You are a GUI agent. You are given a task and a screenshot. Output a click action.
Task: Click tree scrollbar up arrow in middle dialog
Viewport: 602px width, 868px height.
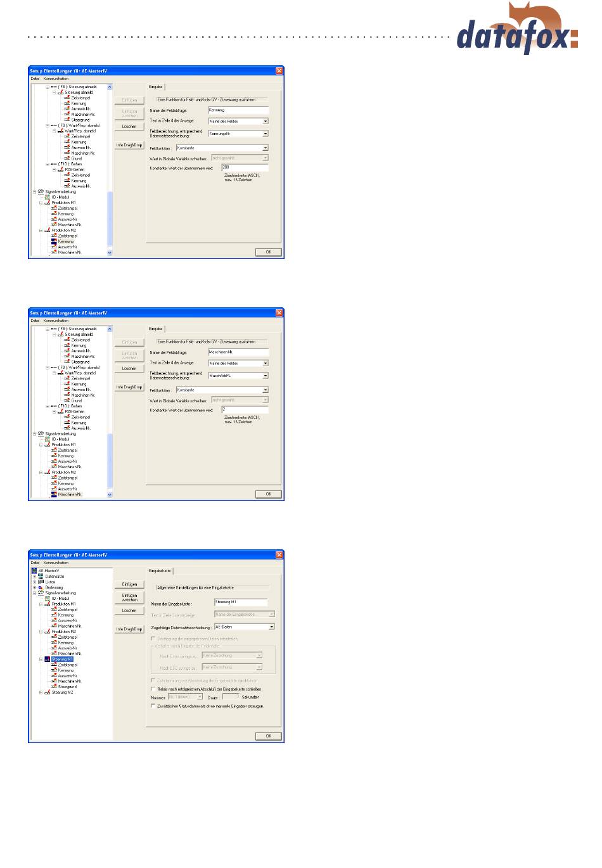[x=110, y=329]
